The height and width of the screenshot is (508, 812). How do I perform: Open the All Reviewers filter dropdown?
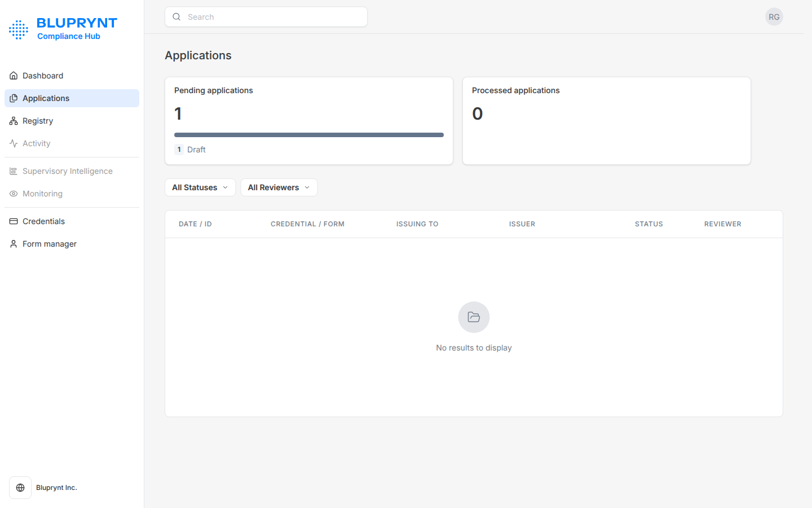pos(279,187)
